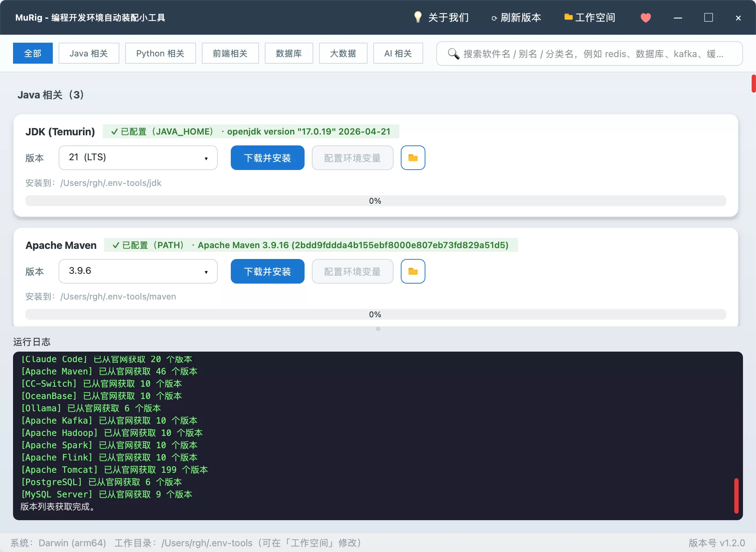The height and width of the screenshot is (552, 756).
Task: Close the MuRig window
Action: [738, 18]
